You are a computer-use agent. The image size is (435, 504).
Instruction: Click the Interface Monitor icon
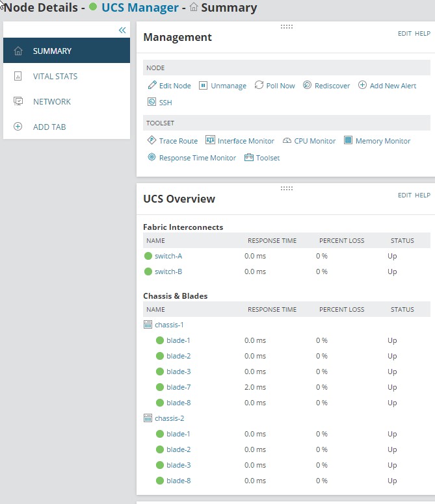coord(210,140)
